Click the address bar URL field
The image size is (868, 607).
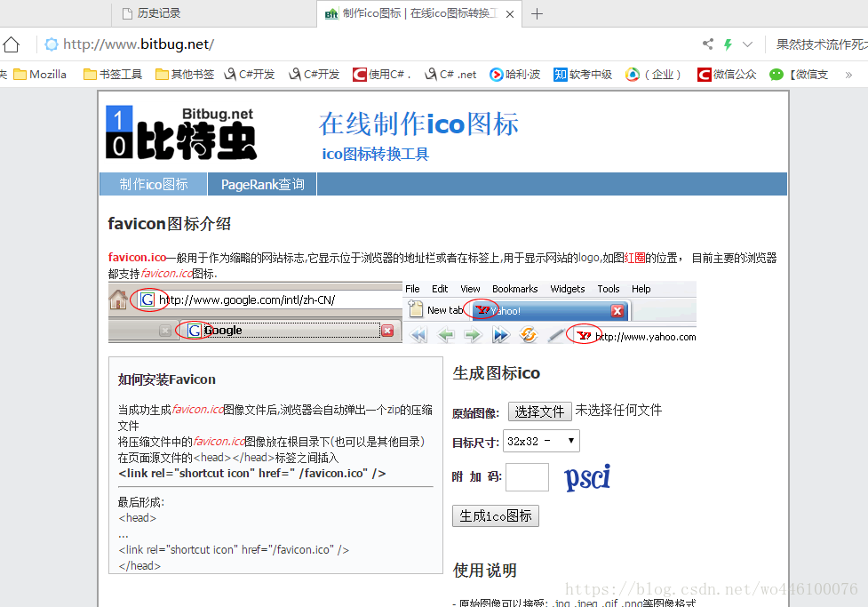click(x=365, y=44)
